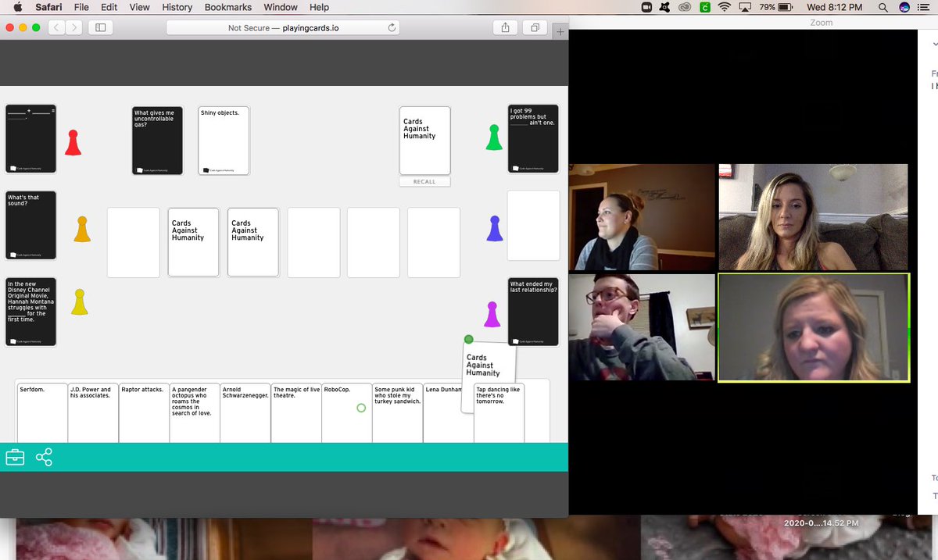Click the RECALL button under the deck
This screenshot has height=560, width=938.
424,181
